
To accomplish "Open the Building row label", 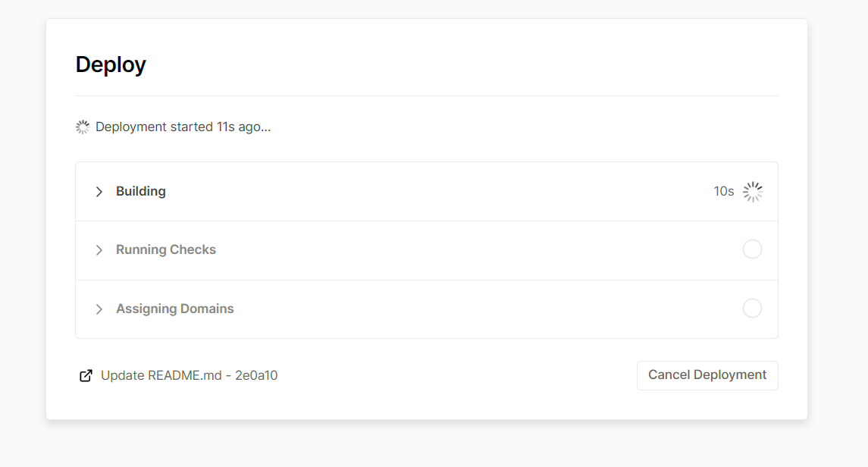I will (x=140, y=192).
